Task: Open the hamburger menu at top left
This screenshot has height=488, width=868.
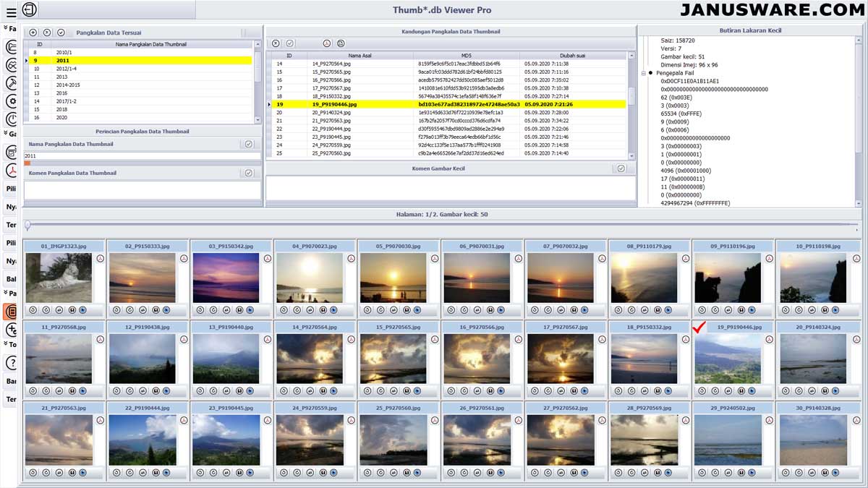Action: 11,12
